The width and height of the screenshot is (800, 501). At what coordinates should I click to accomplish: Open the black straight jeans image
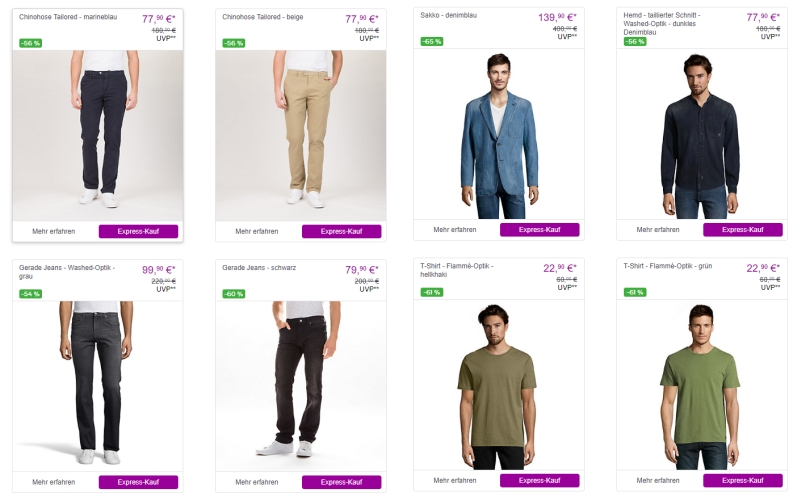pos(300,385)
